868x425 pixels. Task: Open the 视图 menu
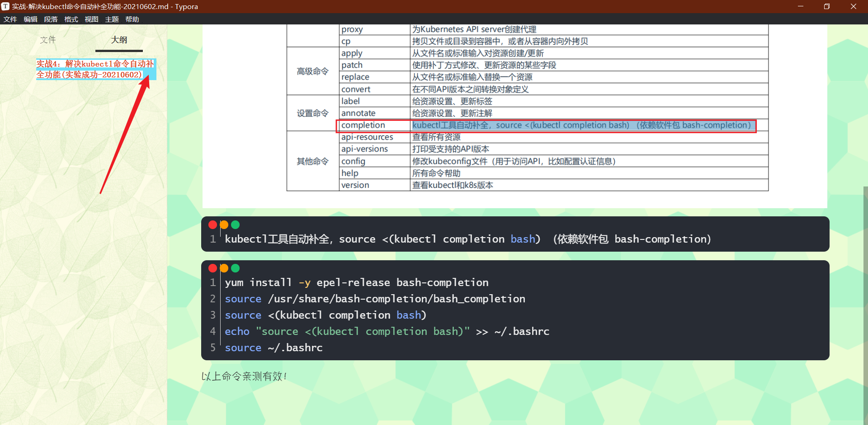coord(91,19)
